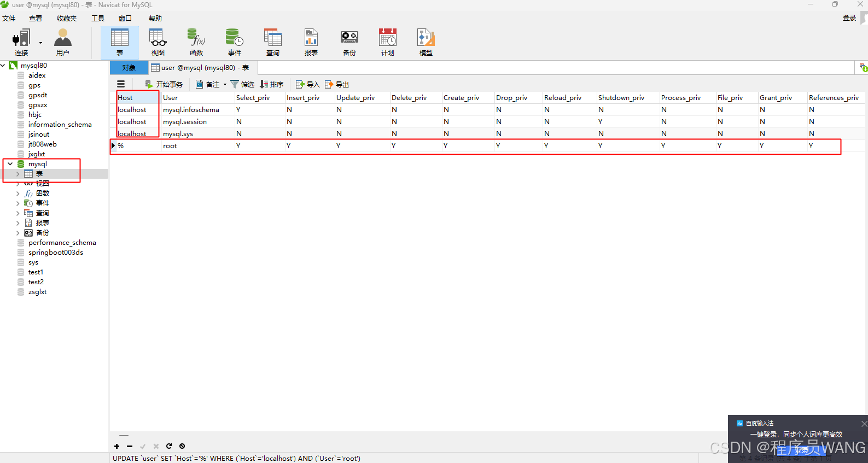This screenshot has height=463, width=868.
Task: Open the Memo (备注) dropdown arrow
Action: (225, 84)
